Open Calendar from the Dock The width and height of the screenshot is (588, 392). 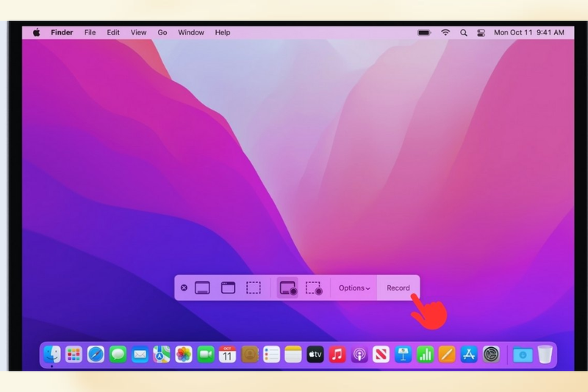[x=227, y=354]
